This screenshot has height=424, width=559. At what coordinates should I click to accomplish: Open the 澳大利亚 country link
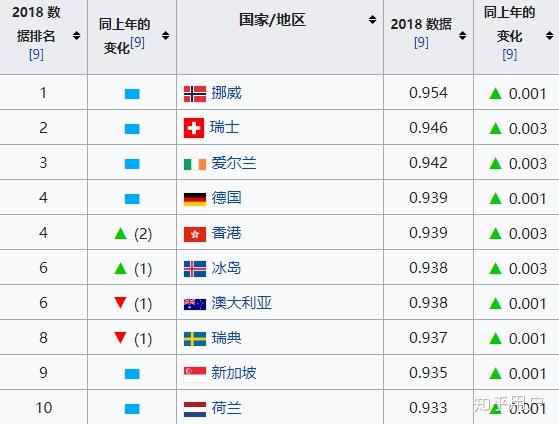click(x=241, y=303)
